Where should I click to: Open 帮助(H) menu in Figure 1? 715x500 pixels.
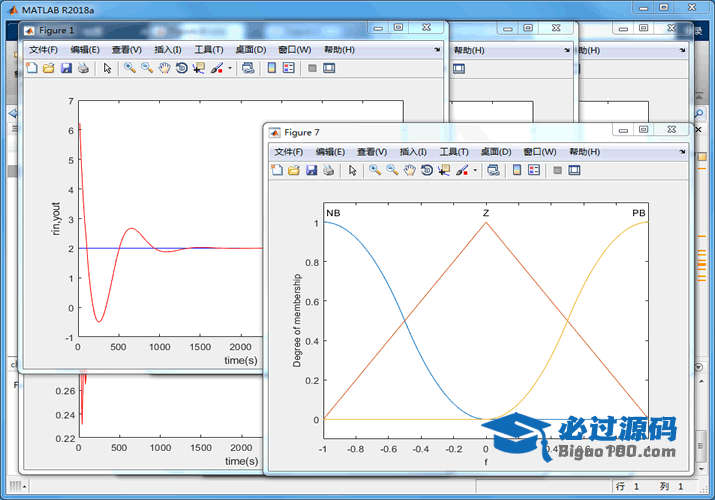pos(339,50)
